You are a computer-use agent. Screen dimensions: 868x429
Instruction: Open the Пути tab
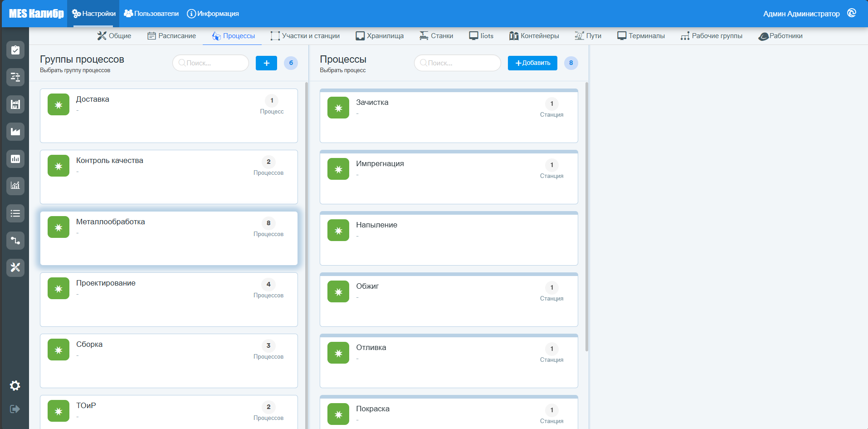pos(588,36)
